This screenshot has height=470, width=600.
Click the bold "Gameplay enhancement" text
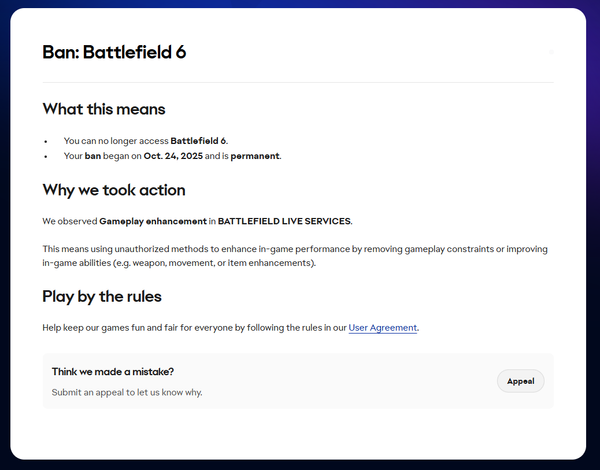click(152, 221)
